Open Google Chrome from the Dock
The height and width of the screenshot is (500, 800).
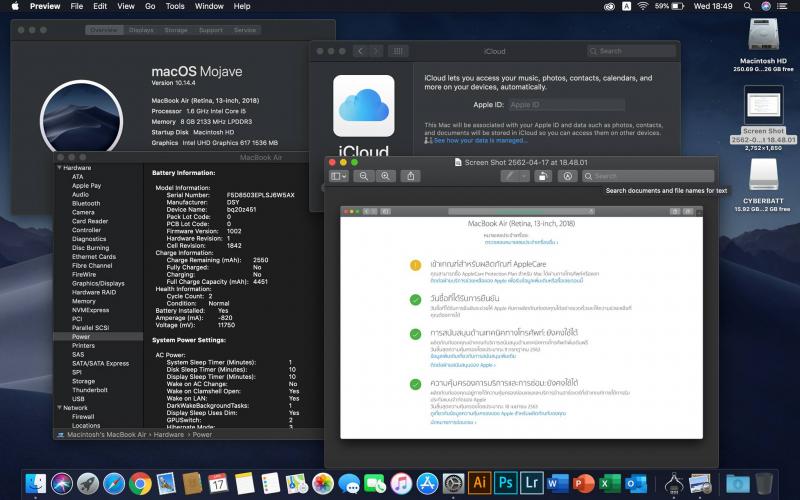click(x=140, y=483)
